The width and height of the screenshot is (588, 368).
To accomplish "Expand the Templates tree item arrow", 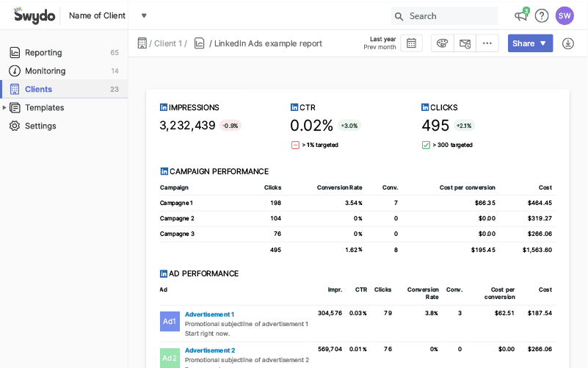I will [x=4, y=108].
